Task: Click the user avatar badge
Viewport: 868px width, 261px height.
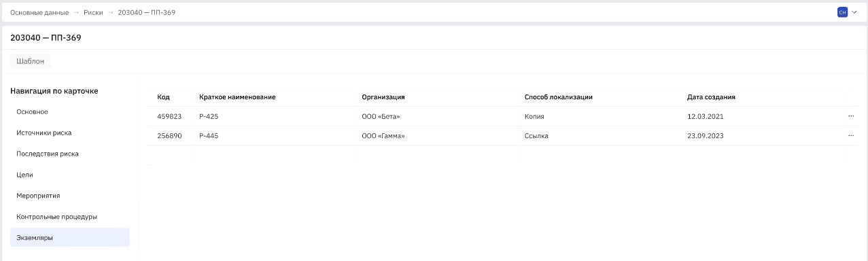Action: tap(842, 12)
